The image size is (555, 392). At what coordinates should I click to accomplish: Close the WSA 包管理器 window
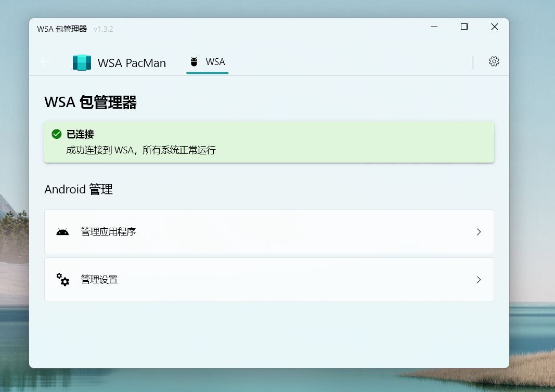[x=495, y=27]
